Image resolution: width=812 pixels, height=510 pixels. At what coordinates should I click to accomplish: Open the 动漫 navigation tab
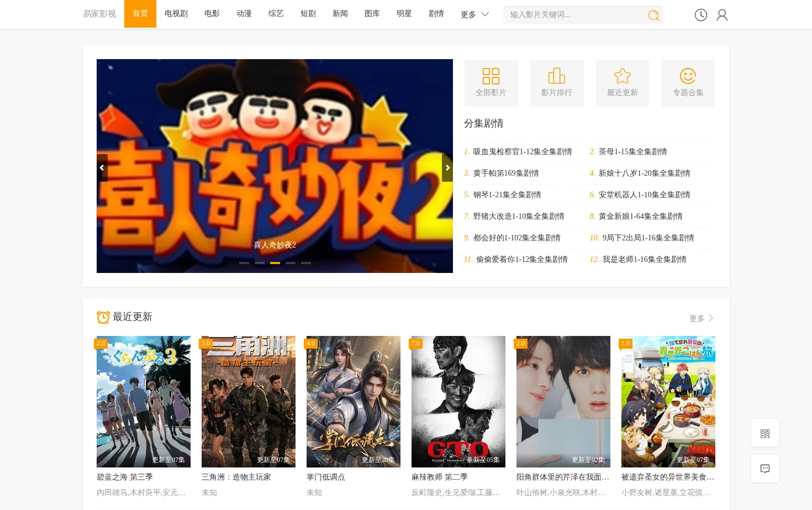pyautogui.click(x=244, y=14)
